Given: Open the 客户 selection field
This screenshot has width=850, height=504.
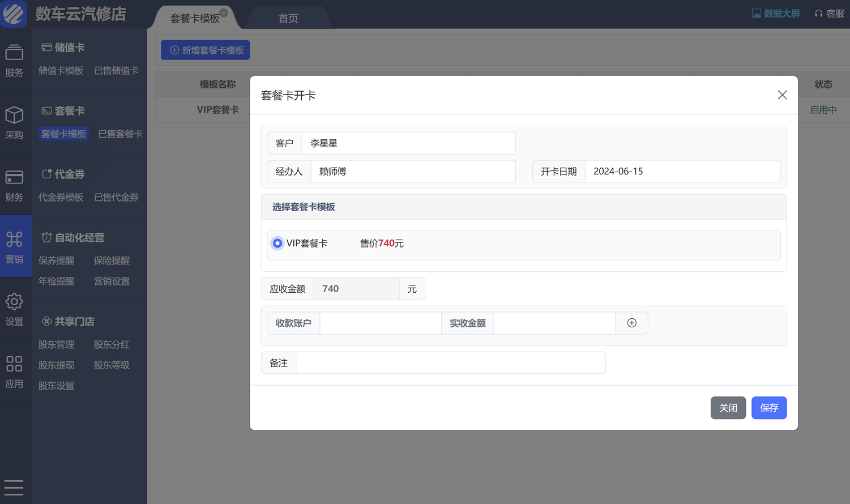Looking at the screenshot, I should click(408, 143).
